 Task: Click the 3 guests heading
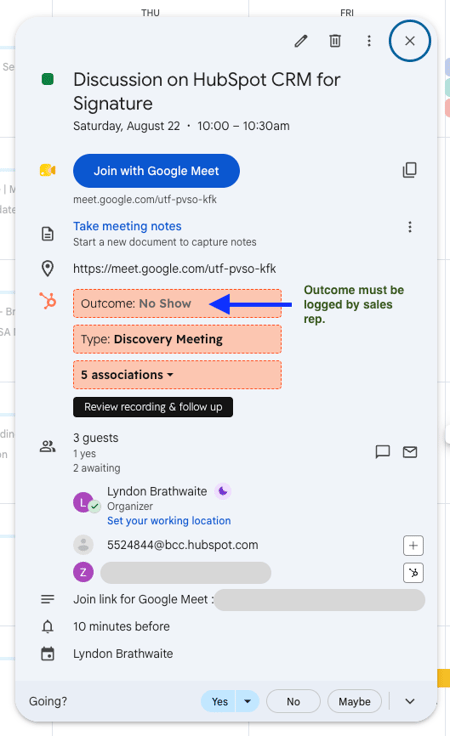point(96,438)
